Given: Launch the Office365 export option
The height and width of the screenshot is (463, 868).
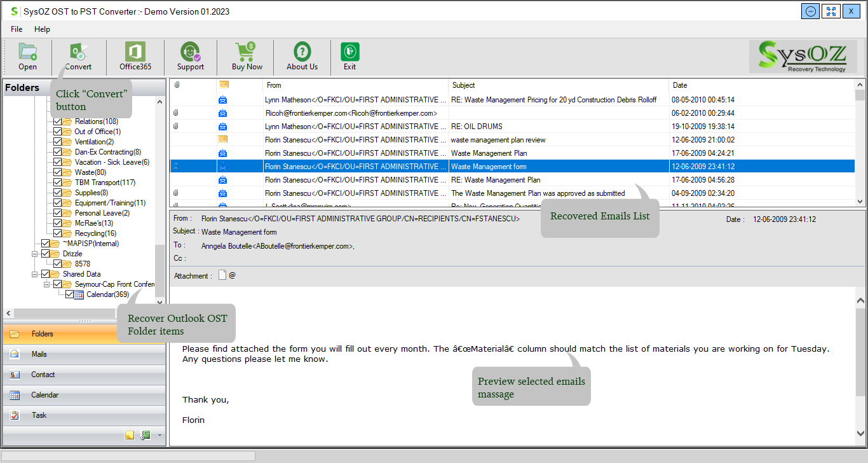Looking at the screenshot, I should (x=135, y=57).
